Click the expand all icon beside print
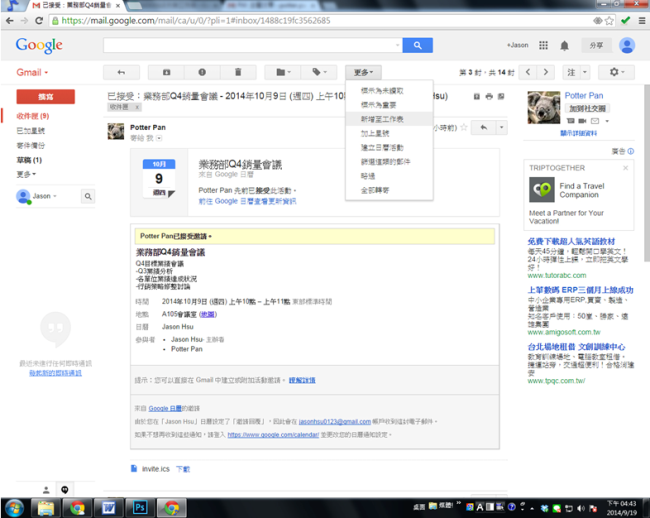Image resolution: width=650 pixels, height=518 pixels. tap(477, 97)
